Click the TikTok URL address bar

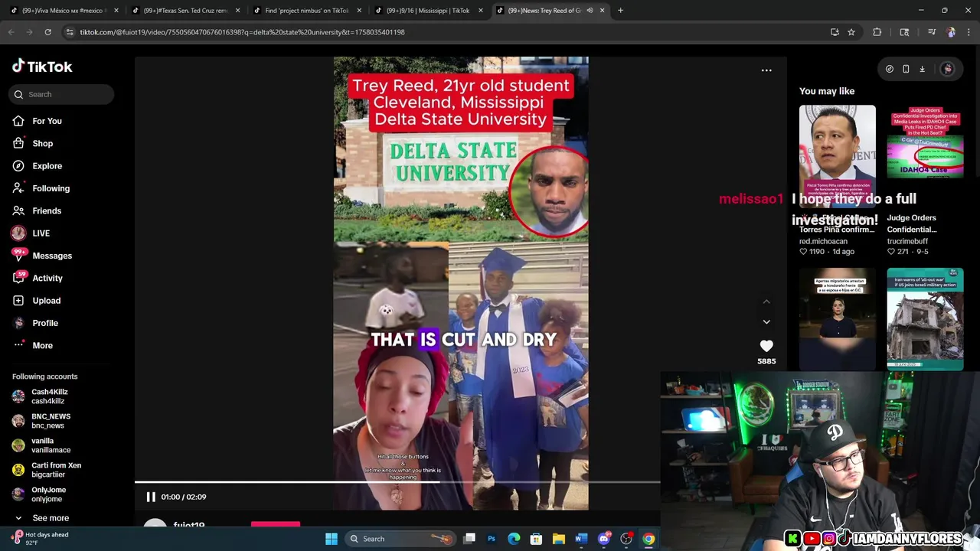(x=444, y=32)
